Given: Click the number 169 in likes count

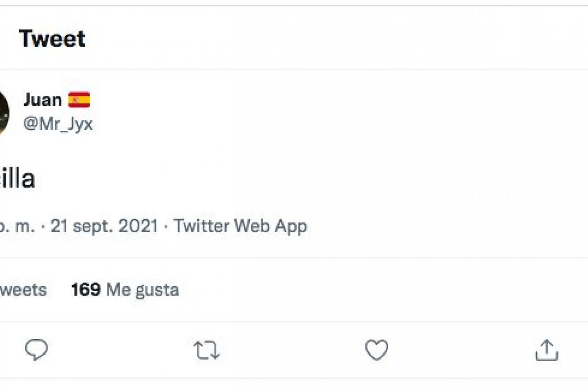Looking at the screenshot, I should [x=86, y=290].
